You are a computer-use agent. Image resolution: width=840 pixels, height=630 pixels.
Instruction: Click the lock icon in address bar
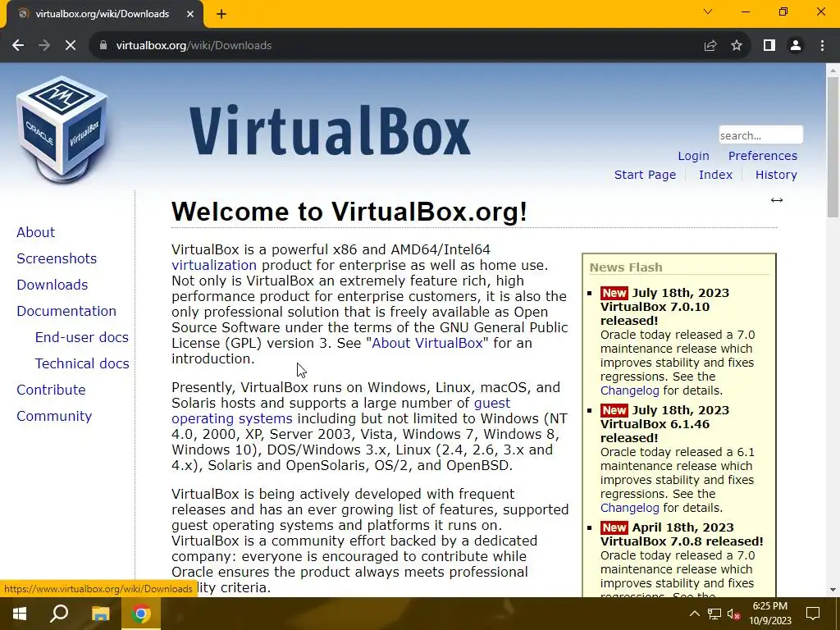103,46
